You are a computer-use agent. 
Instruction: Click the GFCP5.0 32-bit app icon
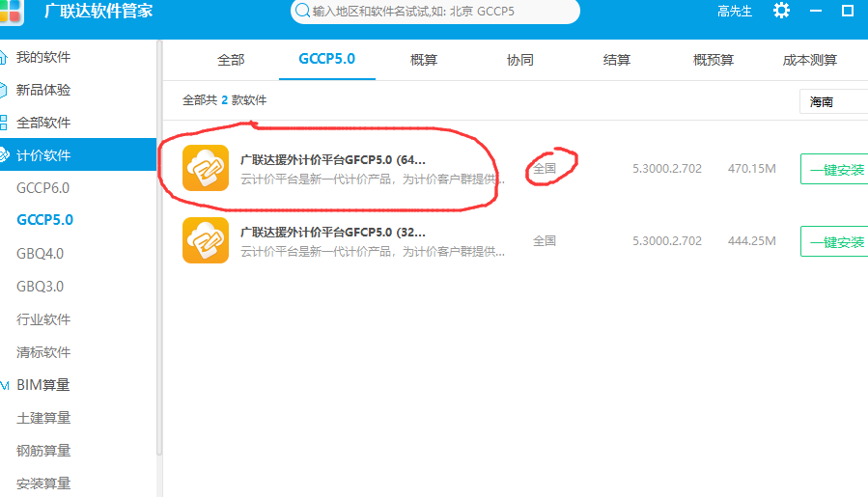point(206,240)
